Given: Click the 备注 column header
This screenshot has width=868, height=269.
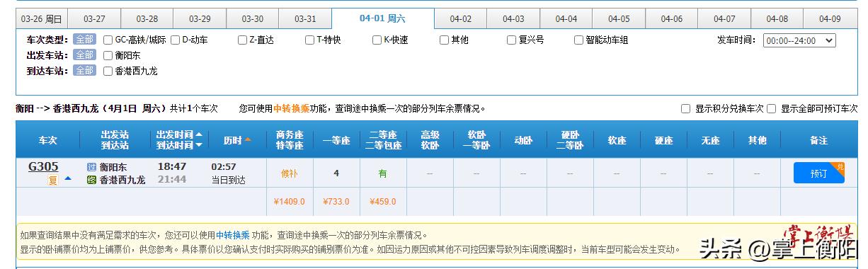Looking at the screenshot, I should click(818, 140).
